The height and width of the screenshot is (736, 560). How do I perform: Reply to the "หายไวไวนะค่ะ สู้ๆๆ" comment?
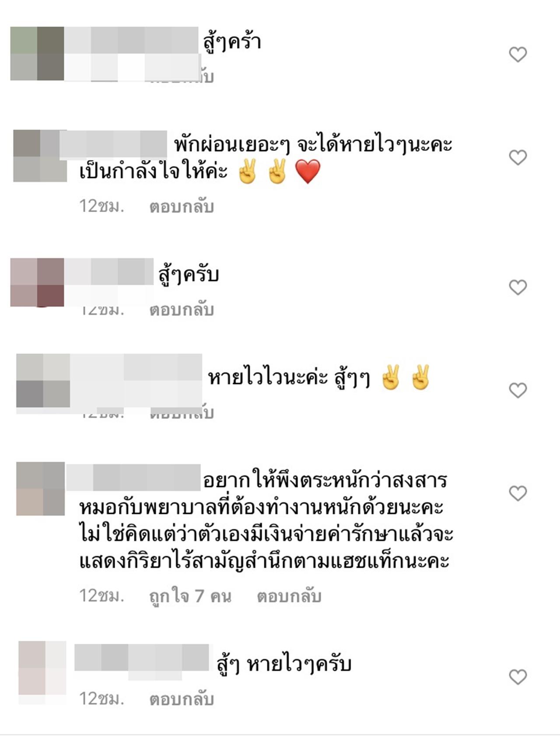tap(182, 414)
